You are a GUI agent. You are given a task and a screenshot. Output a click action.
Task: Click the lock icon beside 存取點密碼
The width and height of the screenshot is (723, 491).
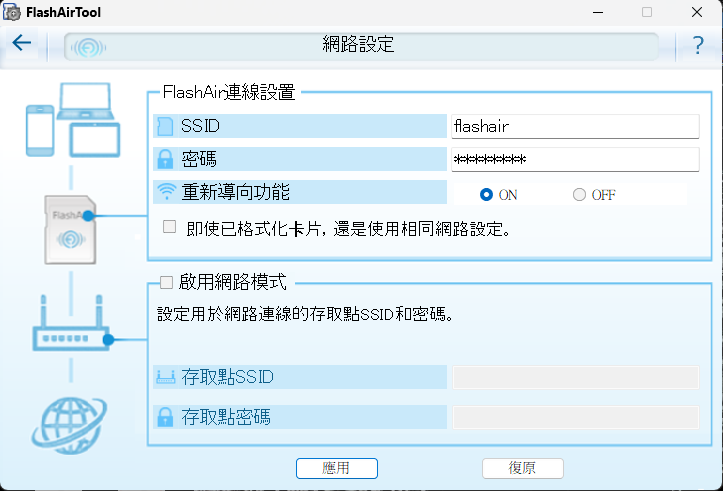[x=165, y=417]
